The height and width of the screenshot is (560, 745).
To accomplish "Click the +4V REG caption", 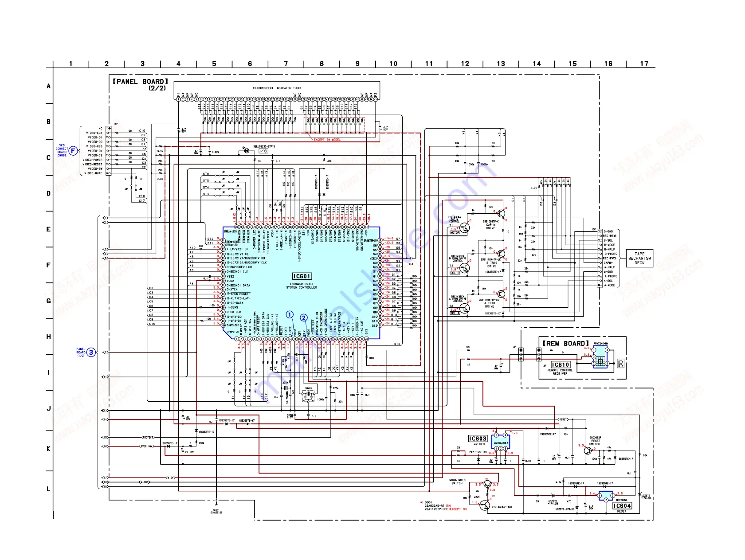I will tap(478, 444).
